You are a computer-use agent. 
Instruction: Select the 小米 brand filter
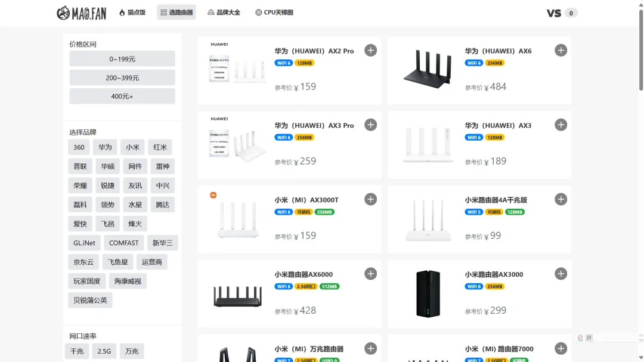click(132, 147)
